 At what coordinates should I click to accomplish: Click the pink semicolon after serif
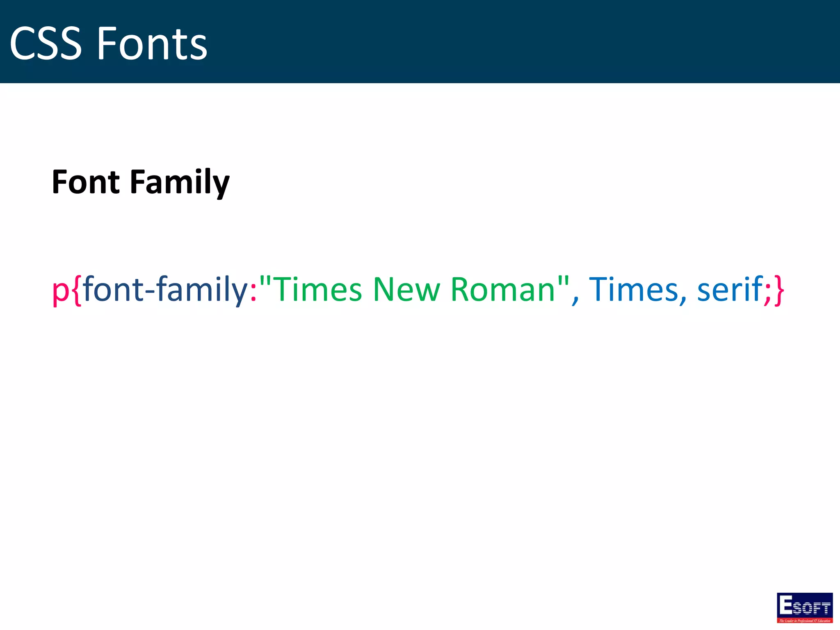(767, 293)
